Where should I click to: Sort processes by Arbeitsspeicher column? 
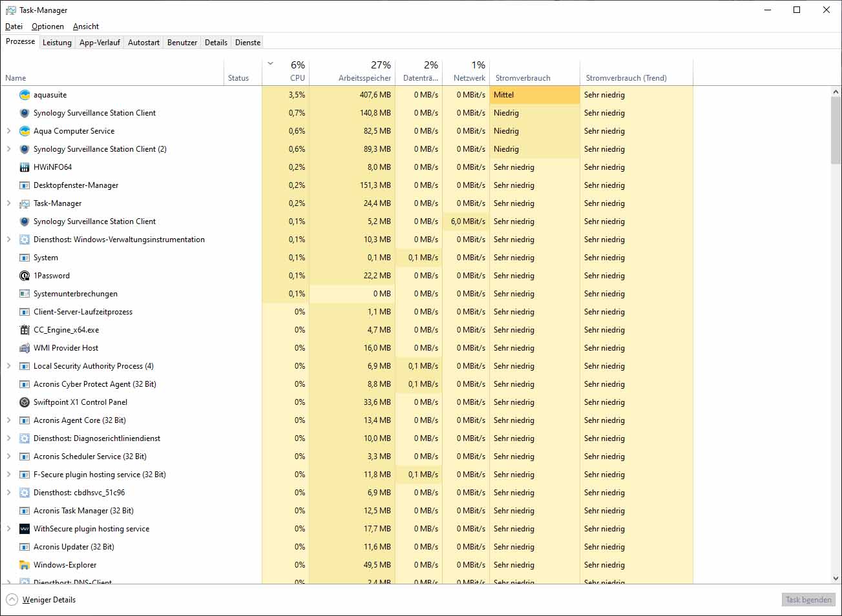click(364, 78)
